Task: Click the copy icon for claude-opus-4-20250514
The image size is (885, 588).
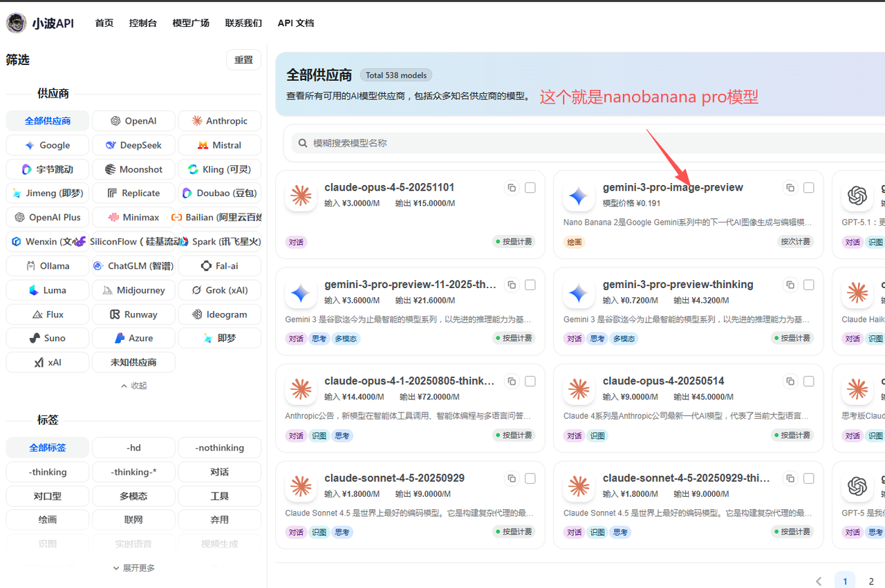Action: pos(790,381)
